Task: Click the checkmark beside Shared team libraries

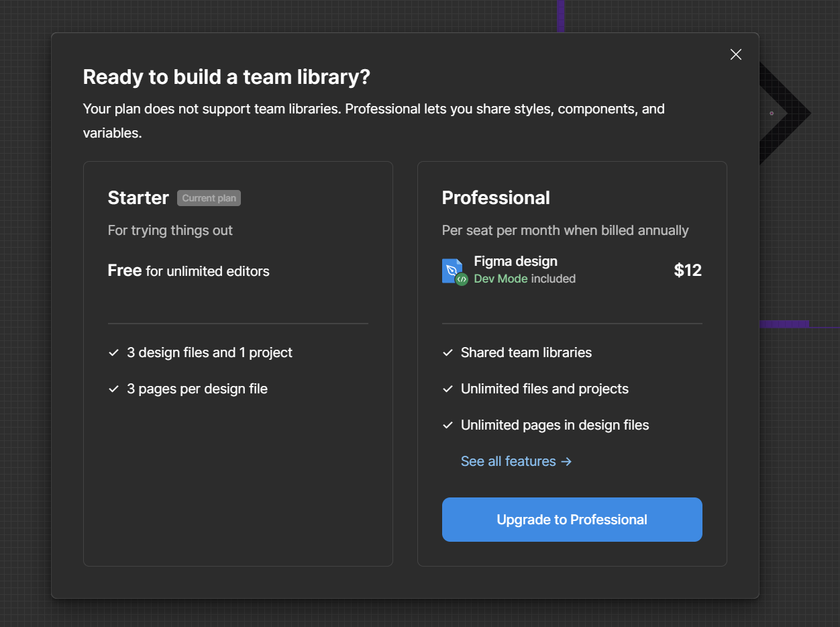Action: [448, 353]
